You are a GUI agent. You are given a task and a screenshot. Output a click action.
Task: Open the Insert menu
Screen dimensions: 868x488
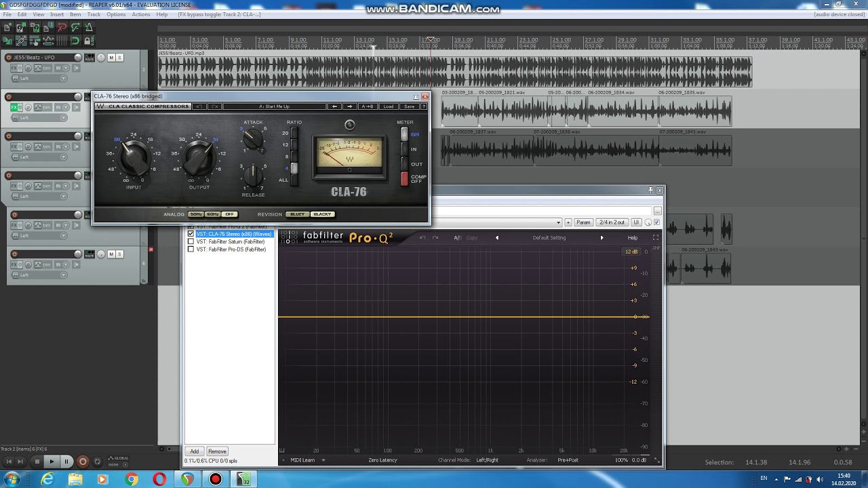click(57, 14)
